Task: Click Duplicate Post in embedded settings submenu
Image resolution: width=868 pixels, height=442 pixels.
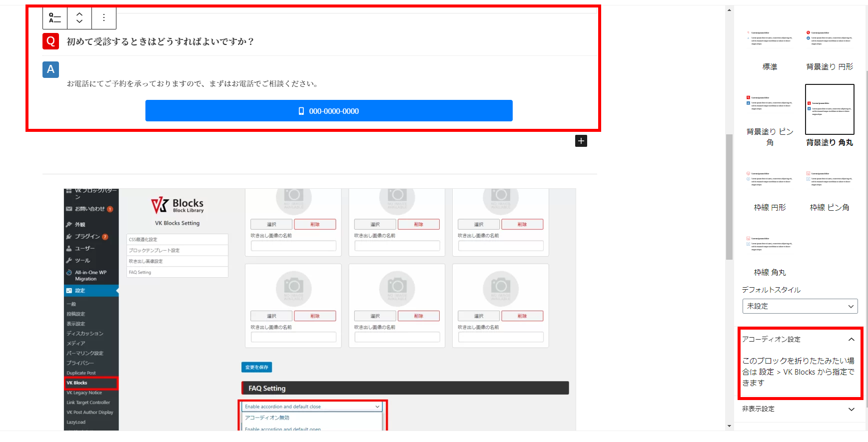Action: 81,373
